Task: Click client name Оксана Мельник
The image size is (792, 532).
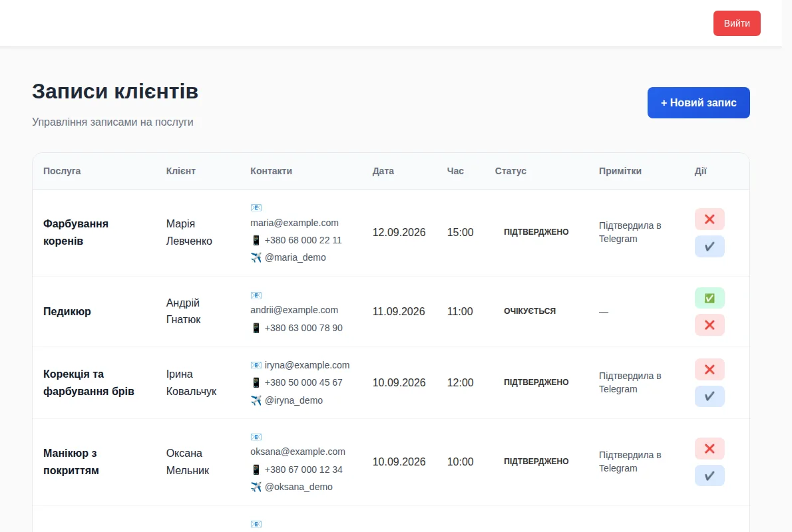Action: coord(188,462)
